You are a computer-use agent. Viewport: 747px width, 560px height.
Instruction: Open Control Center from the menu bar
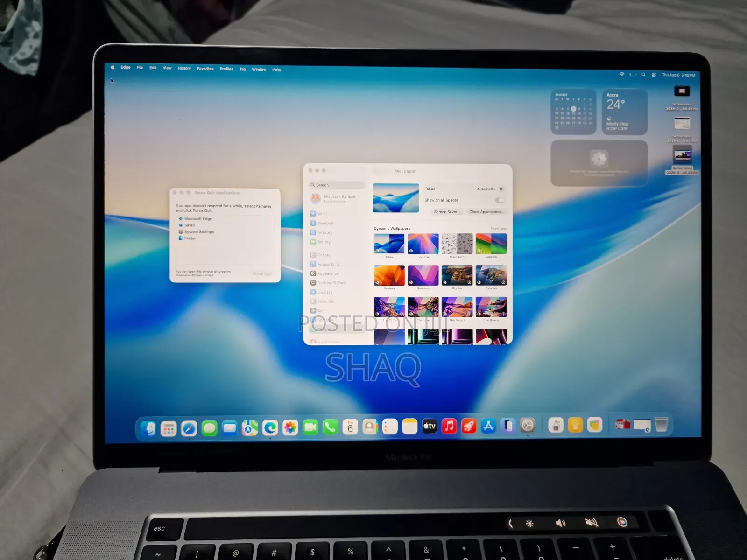tap(654, 75)
